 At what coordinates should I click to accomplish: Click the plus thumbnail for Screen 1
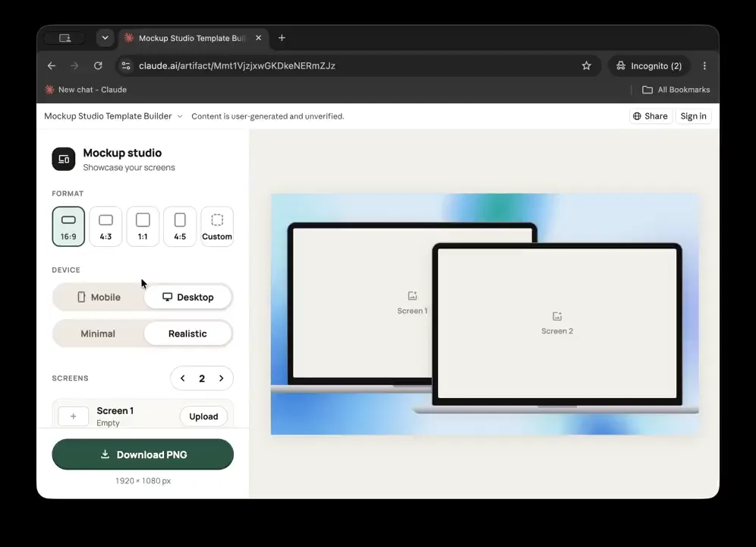click(74, 416)
